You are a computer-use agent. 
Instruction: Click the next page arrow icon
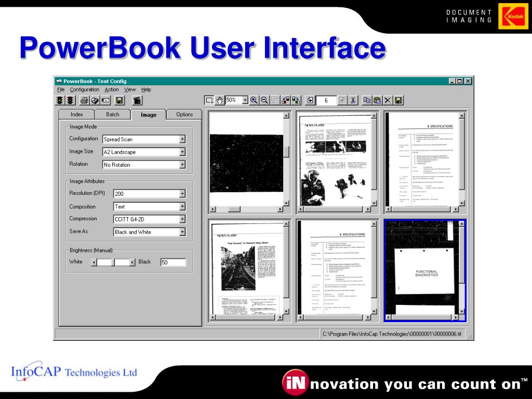click(342, 100)
